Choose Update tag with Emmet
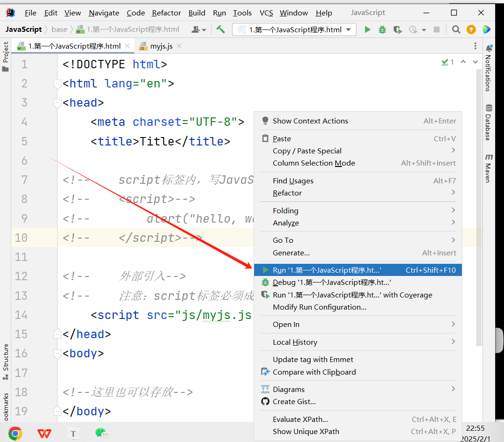The width and height of the screenshot is (504, 442). [x=358, y=359]
